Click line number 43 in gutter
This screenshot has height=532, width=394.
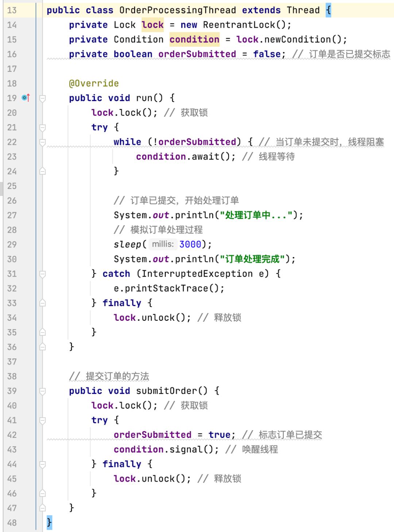pos(12,450)
